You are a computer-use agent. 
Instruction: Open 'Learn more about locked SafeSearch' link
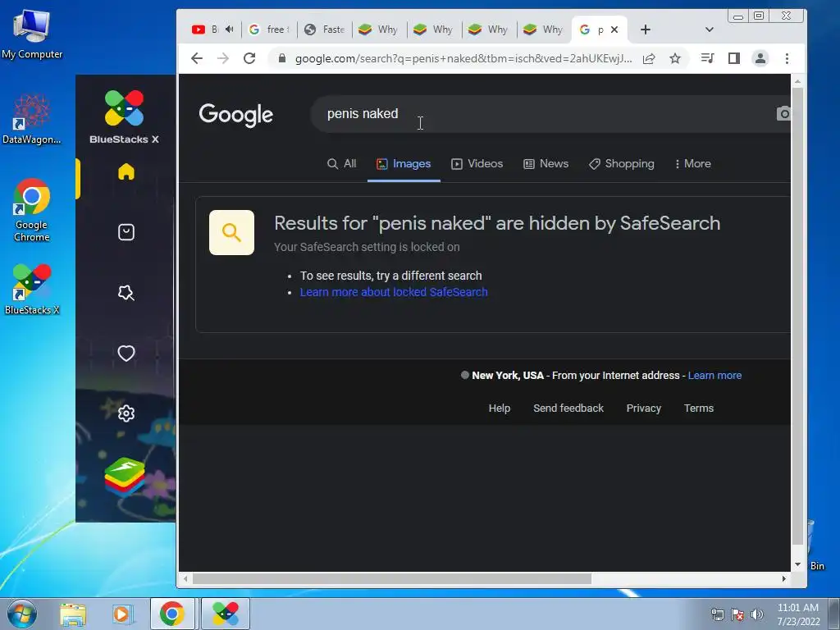[394, 292]
